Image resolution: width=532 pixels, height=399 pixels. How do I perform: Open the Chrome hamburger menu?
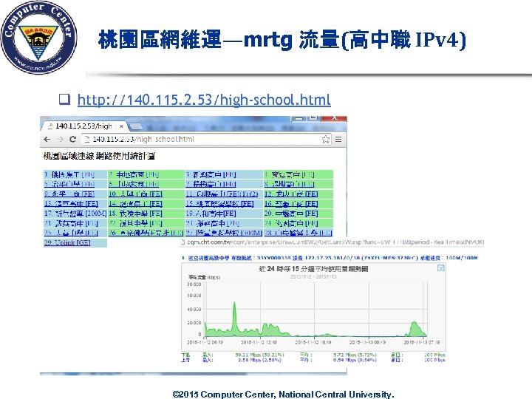click(338, 139)
